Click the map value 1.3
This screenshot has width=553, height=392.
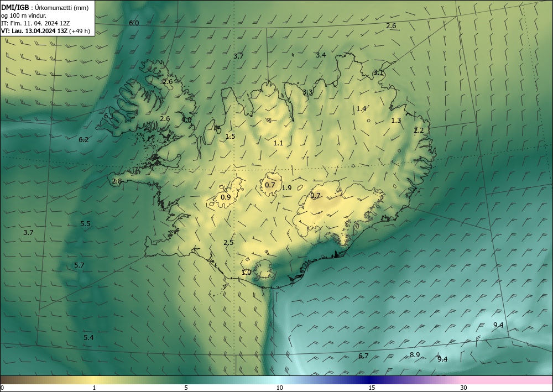click(396, 121)
